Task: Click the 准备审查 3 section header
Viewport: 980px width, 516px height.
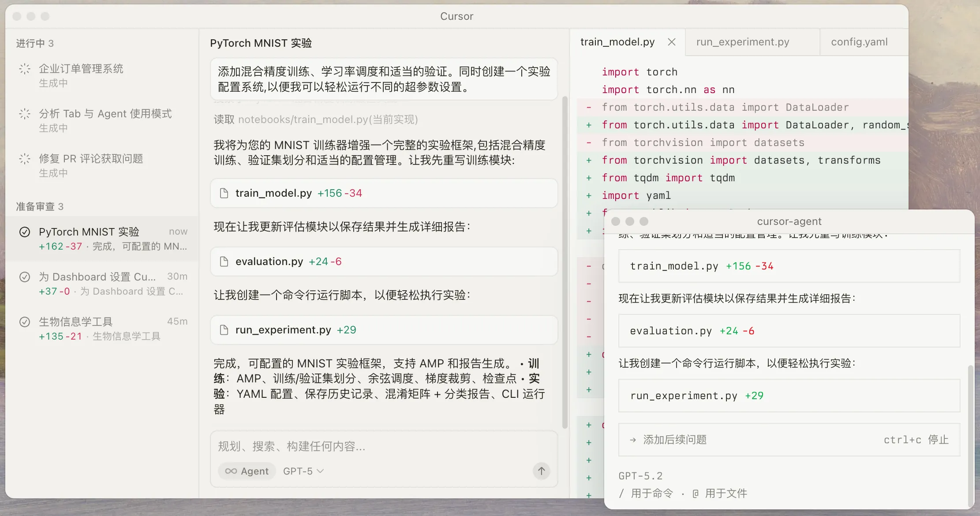Action: [x=40, y=206]
